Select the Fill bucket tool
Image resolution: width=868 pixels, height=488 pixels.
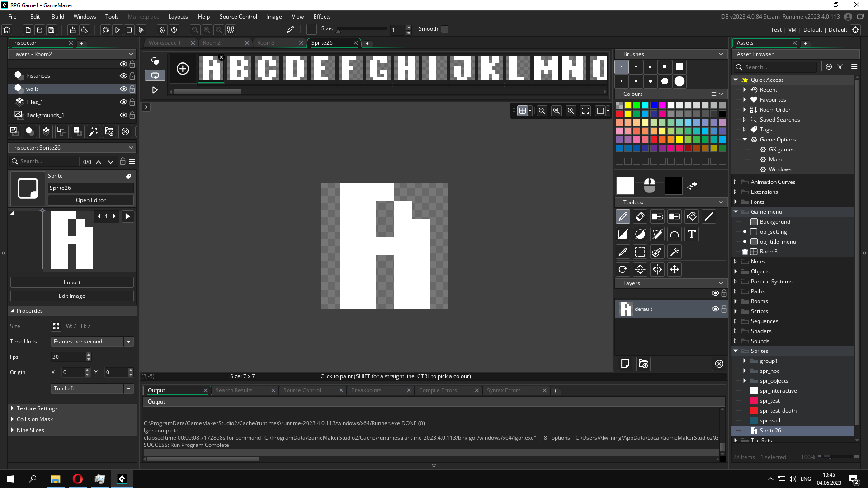coord(692,217)
